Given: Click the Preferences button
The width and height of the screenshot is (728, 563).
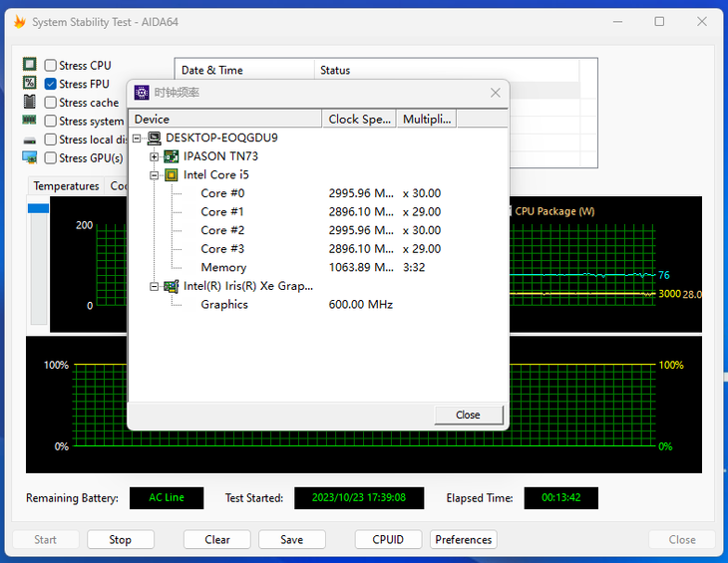Looking at the screenshot, I should pyautogui.click(x=464, y=539).
